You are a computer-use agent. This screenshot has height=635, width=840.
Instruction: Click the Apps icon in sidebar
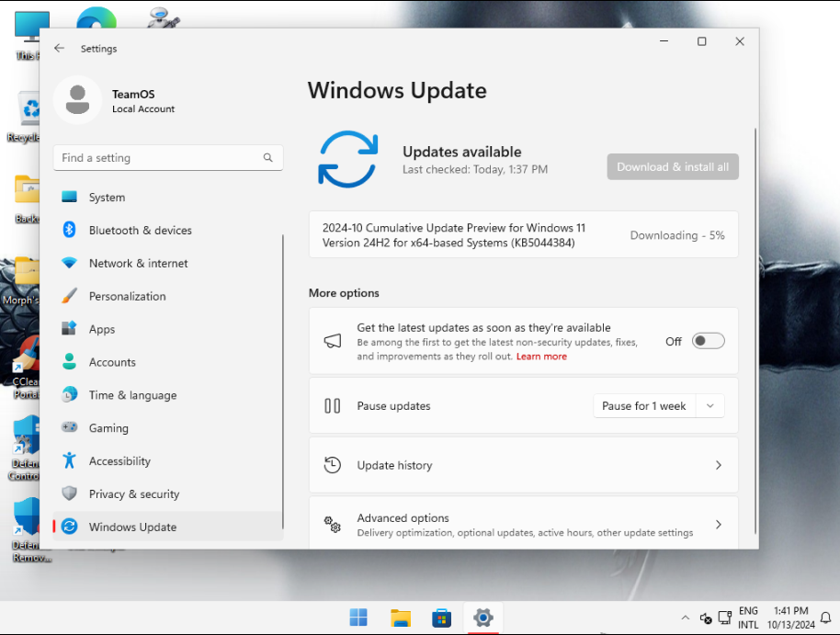69,328
